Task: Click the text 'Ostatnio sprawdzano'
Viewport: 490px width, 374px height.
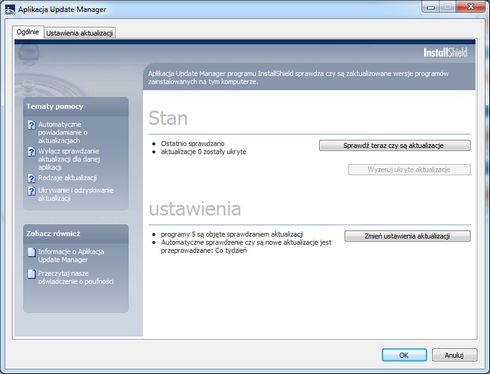Action: tap(193, 143)
